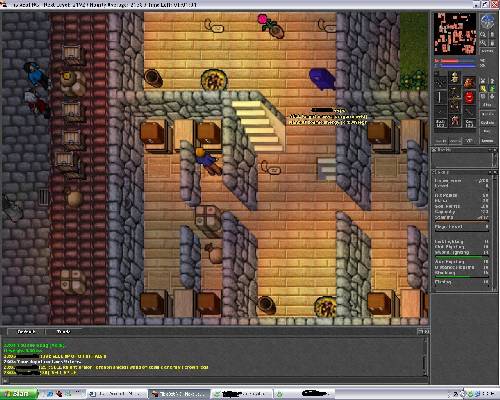Click the amulet slot
The height and width of the screenshot is (400, 500).
pyautogui.click(x=440, y=83)
